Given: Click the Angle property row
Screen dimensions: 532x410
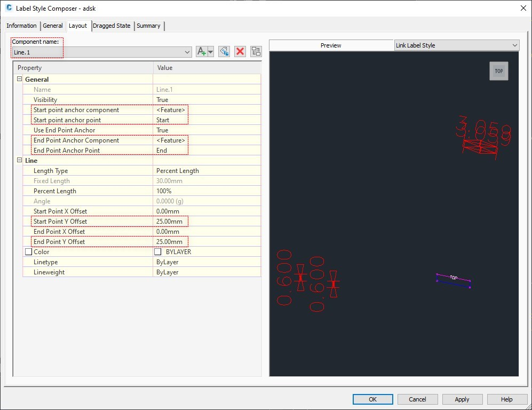Looking at the screenshot, I should tap(141, 201).
